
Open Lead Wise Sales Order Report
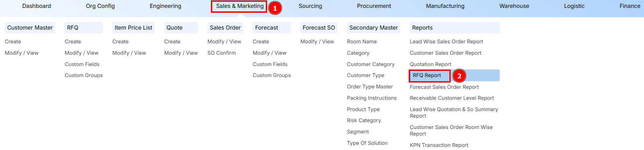[447, 42]
